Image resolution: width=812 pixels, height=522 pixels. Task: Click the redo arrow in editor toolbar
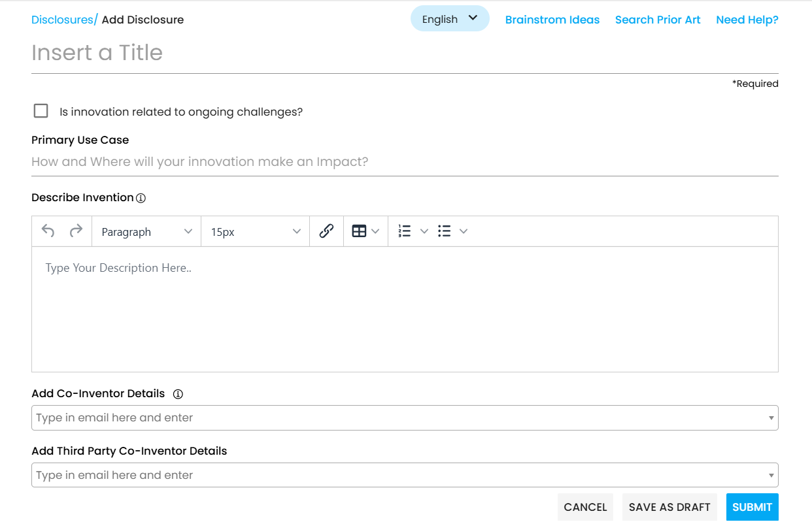pos(76,231)
